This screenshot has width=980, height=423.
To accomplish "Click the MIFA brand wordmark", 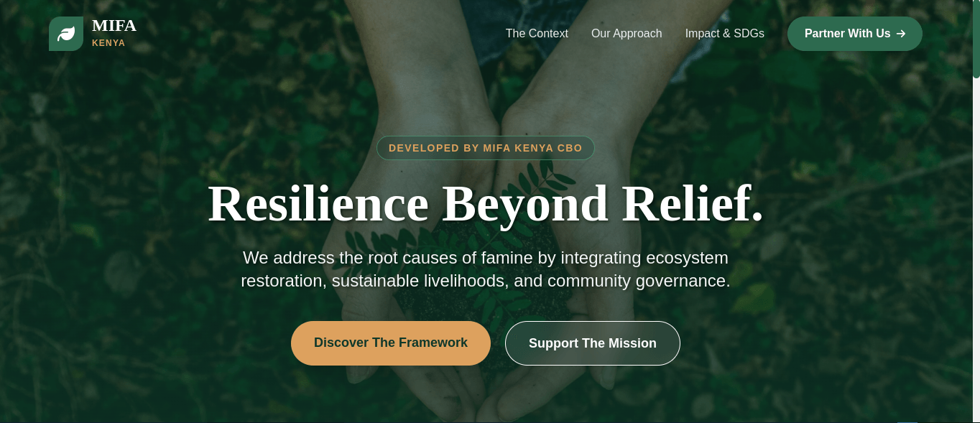I will [114, 26].
